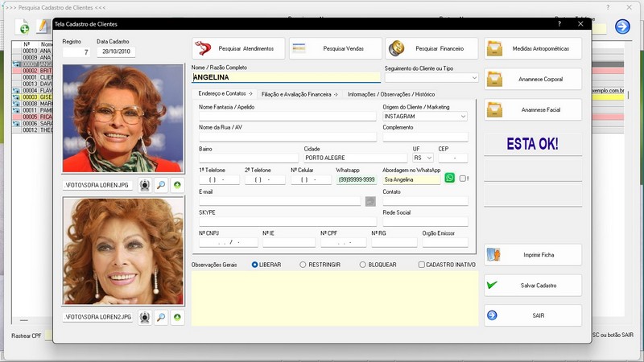Click Imprimir Ficha button
644x362 pixels.
pyautogui.click(x=533, y=255)
